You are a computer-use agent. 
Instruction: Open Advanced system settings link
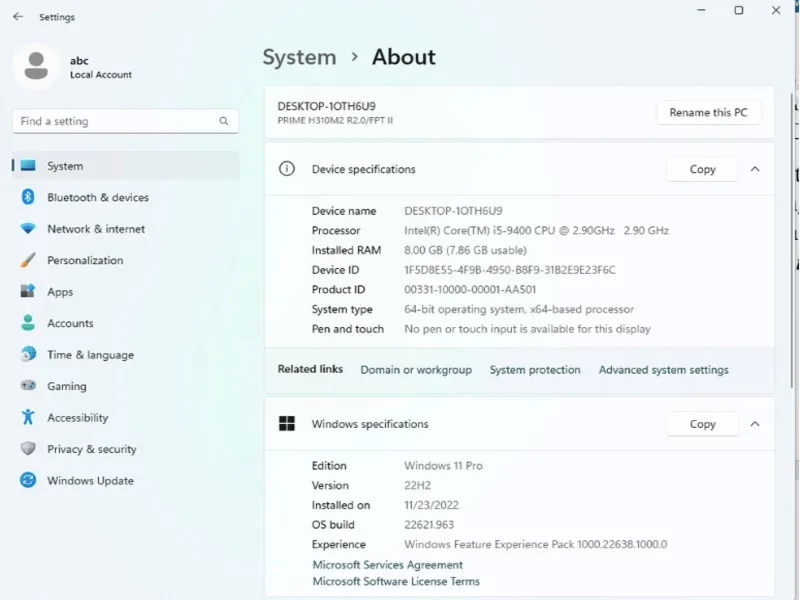pos(663,369)
